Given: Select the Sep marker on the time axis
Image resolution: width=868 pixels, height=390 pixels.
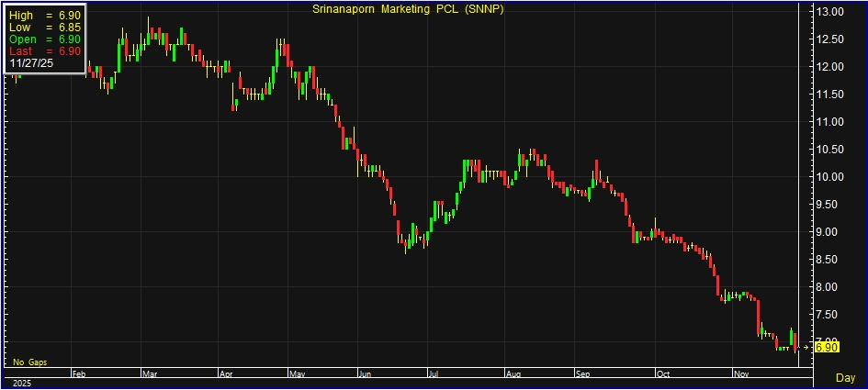Looking at the screenshot, I should click(x=583, y=374).
